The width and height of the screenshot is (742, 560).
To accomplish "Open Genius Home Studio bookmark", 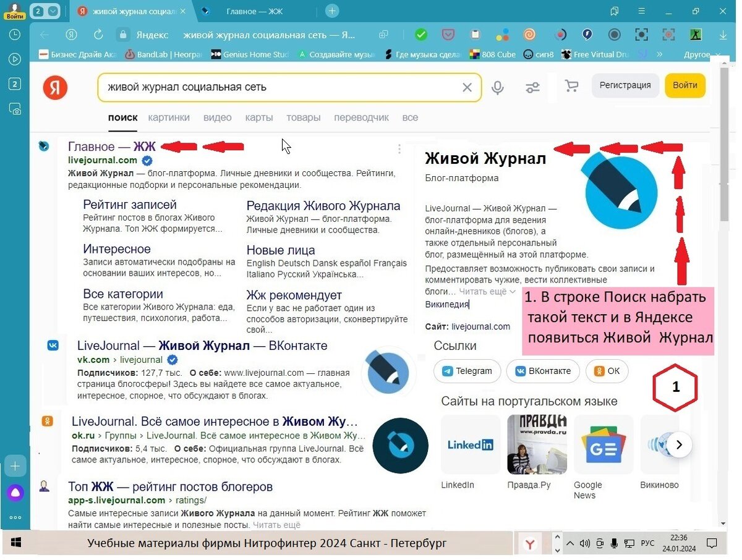I will [x=250, y=54].
